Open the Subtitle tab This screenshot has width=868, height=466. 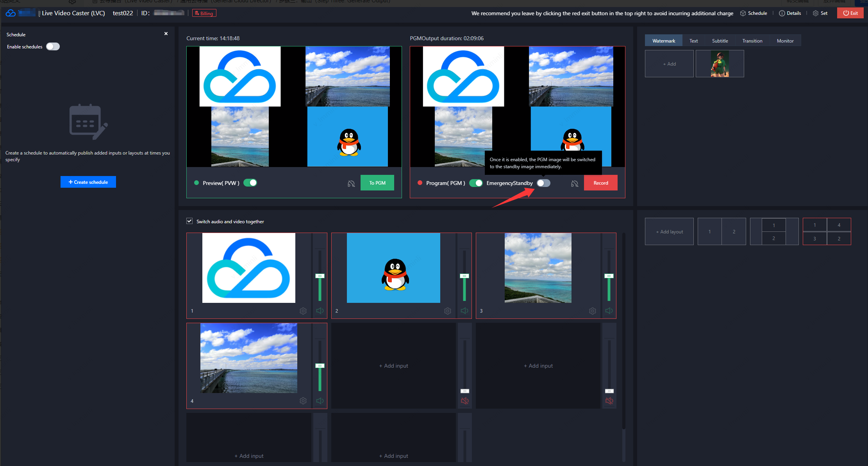pos(720,41)
